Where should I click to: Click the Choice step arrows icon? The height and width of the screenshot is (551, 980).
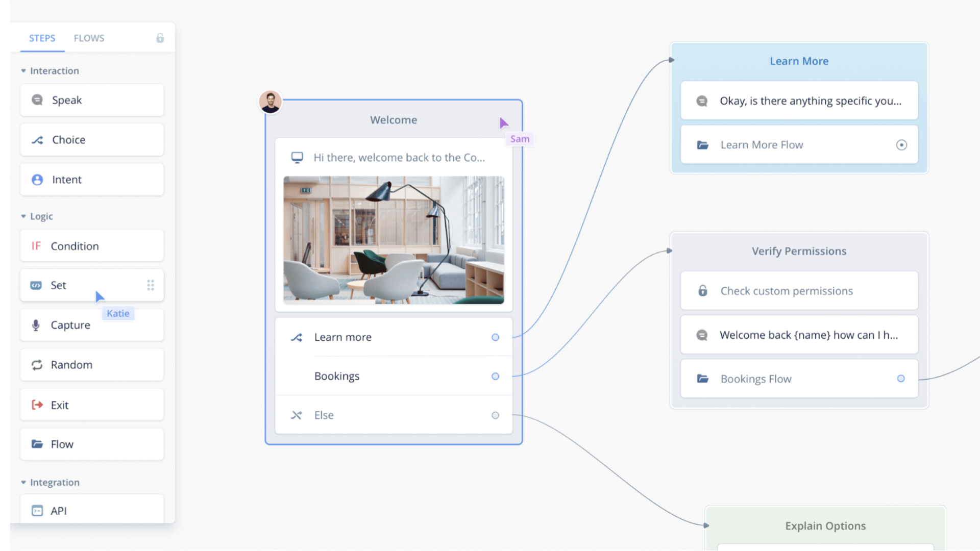tap(37, 140)
